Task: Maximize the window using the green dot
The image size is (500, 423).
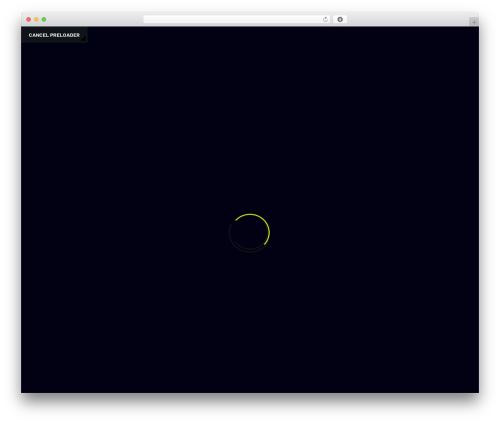Action: click(44, 20)
